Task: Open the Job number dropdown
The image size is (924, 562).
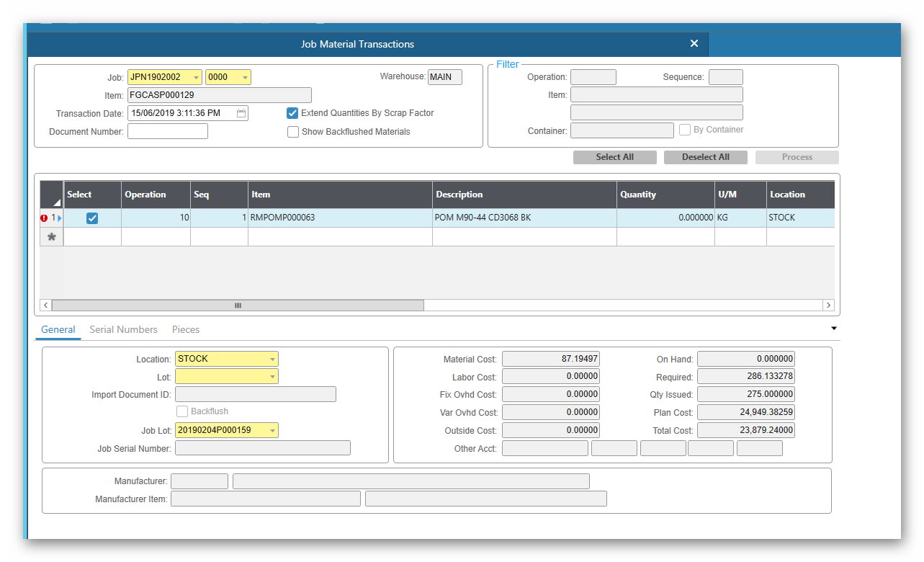Action: [195, 77]
